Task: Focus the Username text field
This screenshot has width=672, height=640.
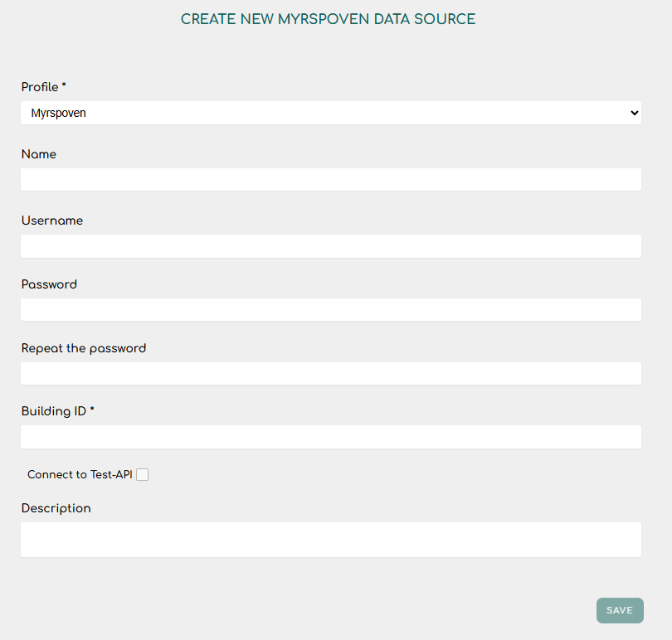Action: [x=331, y=246]
